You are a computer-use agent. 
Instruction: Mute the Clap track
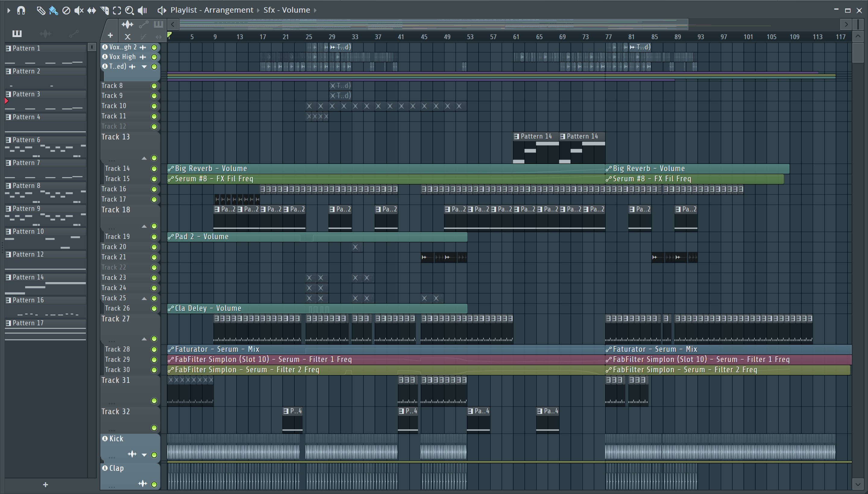154,484
